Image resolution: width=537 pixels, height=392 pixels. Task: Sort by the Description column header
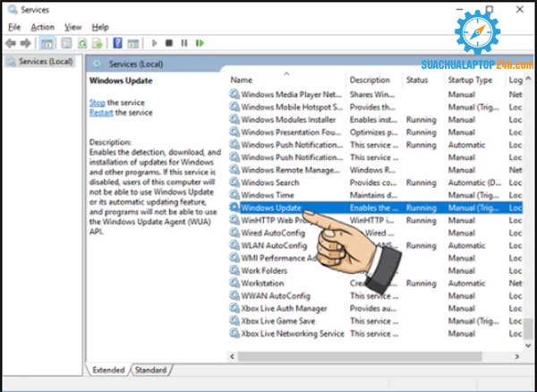[370, 81]
